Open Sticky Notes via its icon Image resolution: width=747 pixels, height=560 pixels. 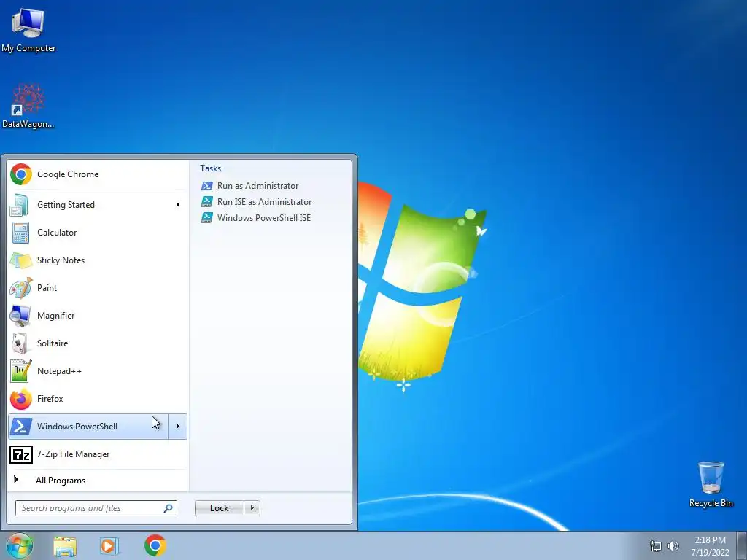tap(21, 260)
